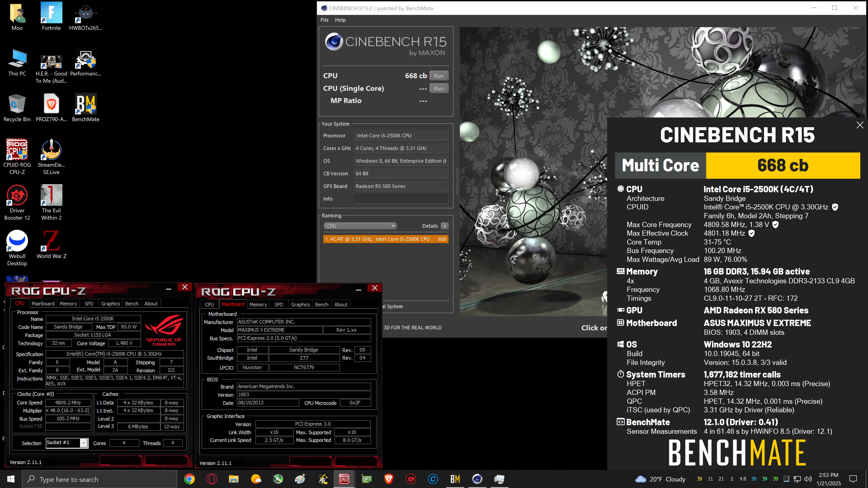Switch to ROG CPU-Z via taskbar icon
Image resolution: width=868 pixels, height=488 pixels.
pos(344,479)
